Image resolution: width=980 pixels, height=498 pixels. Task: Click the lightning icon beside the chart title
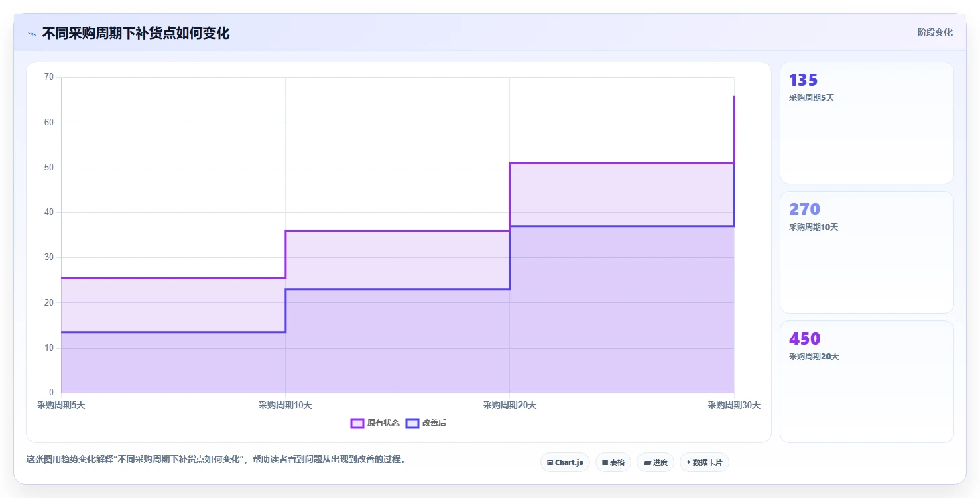coord(32,34)
